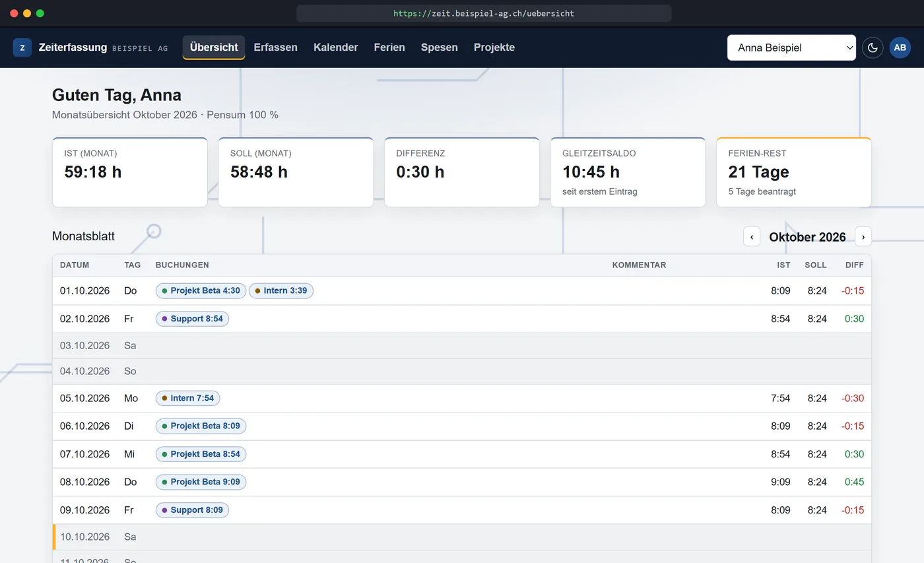924x563 pixels.
Task: Click the -0:30 diff value for 05.10.2026
Action: click(853, 398)
